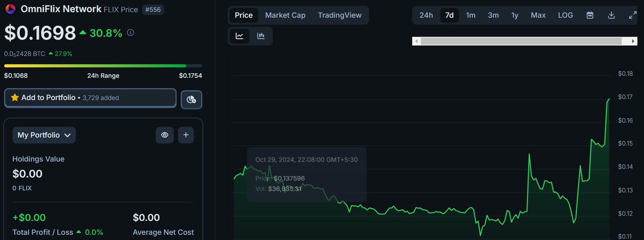Viewport: 644px width, 240px height.
Task: Click the tooltip volume $36,935.31
Action: 285,188
